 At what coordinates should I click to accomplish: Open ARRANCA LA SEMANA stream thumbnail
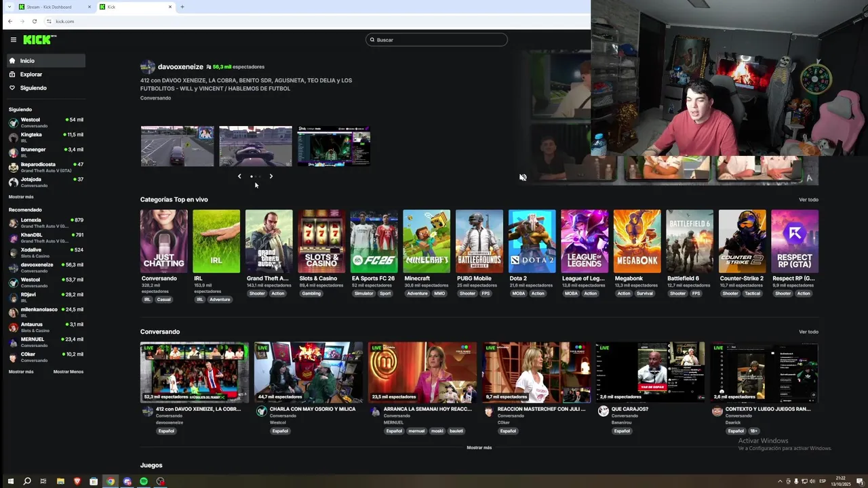[x=422, y=372]
